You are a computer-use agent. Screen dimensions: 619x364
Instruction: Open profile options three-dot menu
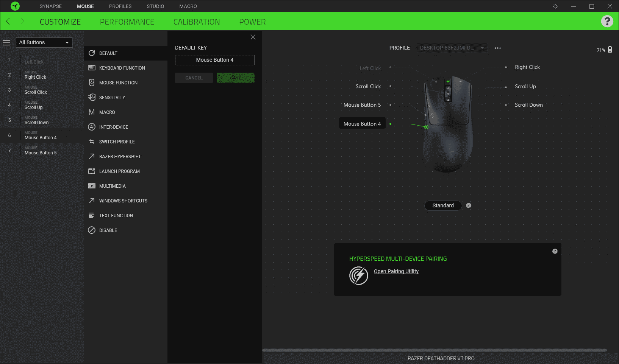(x=498, y=48)
